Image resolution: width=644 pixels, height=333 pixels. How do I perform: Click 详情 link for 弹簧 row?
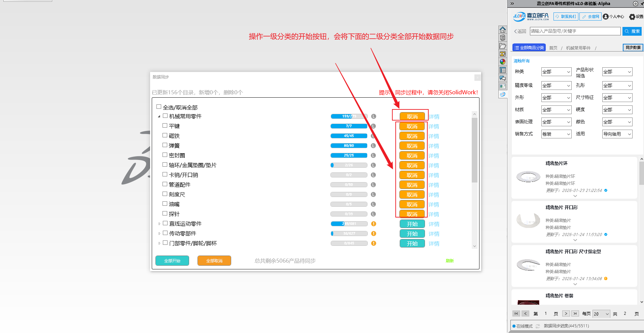[x=434, y=146]
